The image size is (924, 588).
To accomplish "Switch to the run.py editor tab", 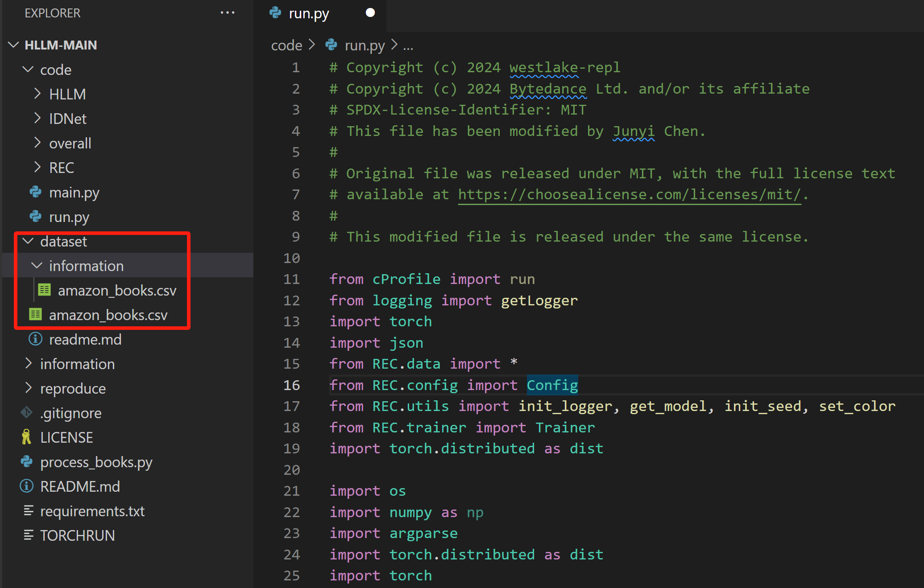I will [309, 14].
